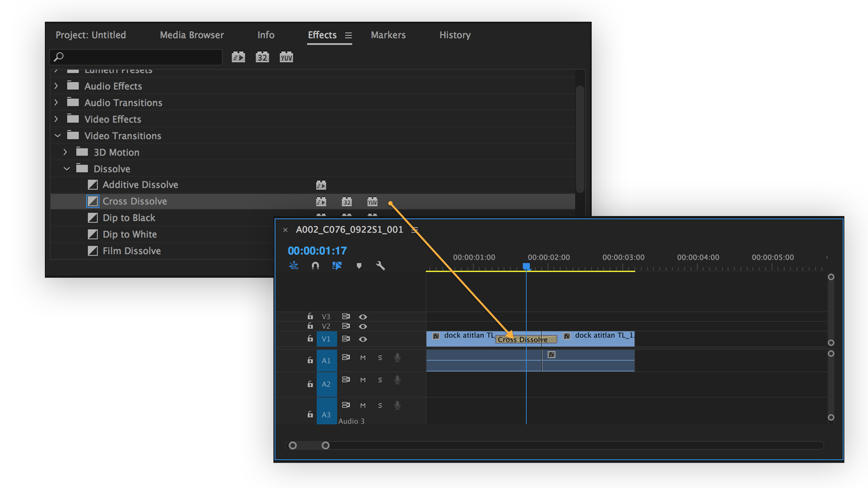The height and width of the screenshot is (488, 868).
Task: Click the 32-bit color effects filter icon
Action: pyautogui.click(x=262, y=56)
